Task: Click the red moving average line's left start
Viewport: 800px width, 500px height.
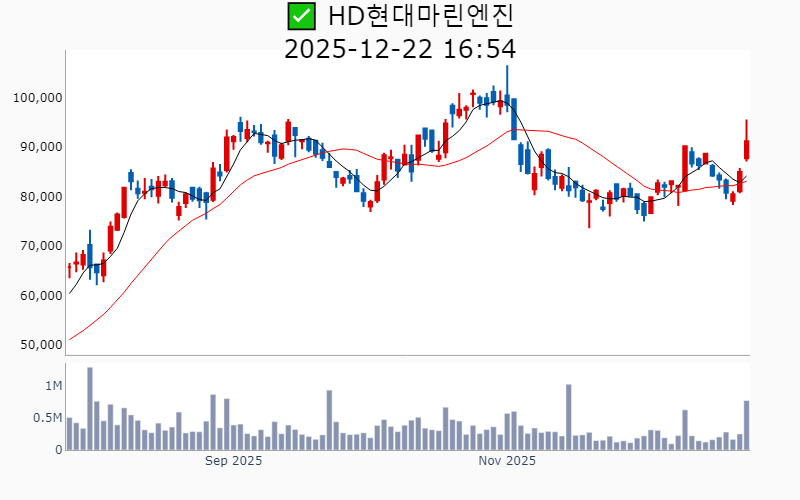Action: coord(70,339)
